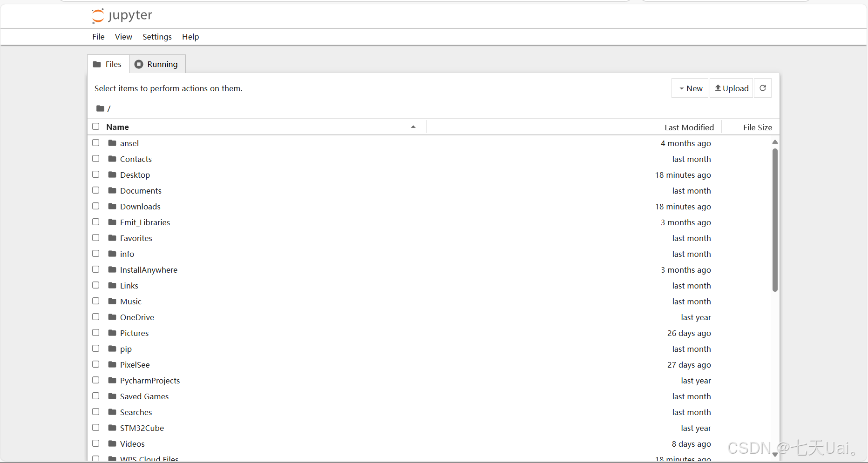Screen dimensions: 868x463
Task: Click the Pictures folder icon
Action: [x=112, y=333]
